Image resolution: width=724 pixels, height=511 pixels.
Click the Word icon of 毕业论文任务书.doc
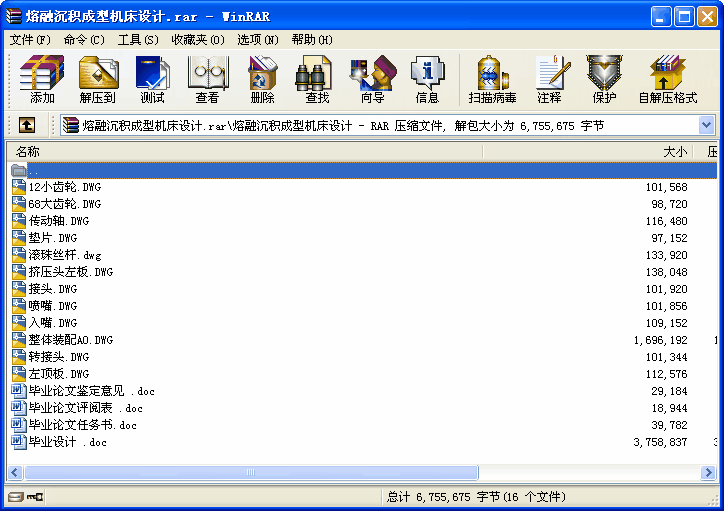(x=19, y=425)
